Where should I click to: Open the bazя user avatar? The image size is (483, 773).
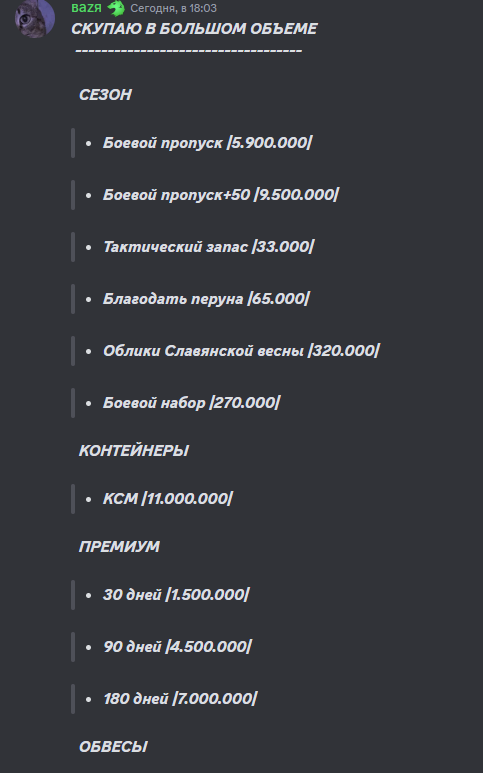(34, 18)
